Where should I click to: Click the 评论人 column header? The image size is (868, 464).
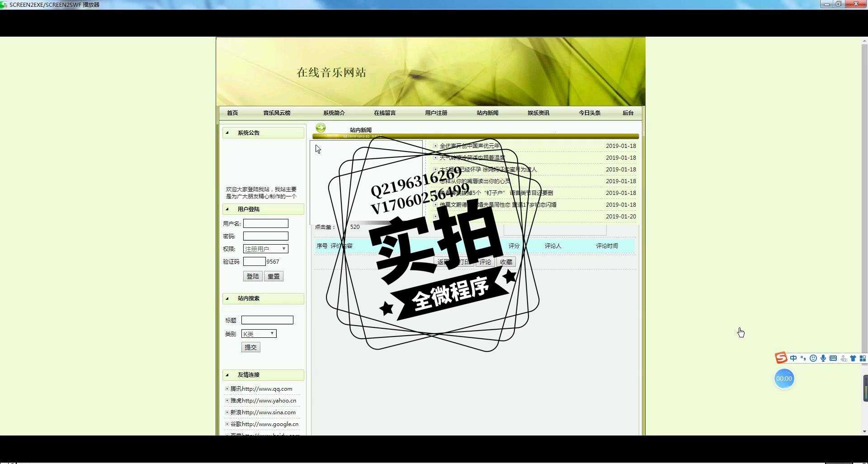552,246
